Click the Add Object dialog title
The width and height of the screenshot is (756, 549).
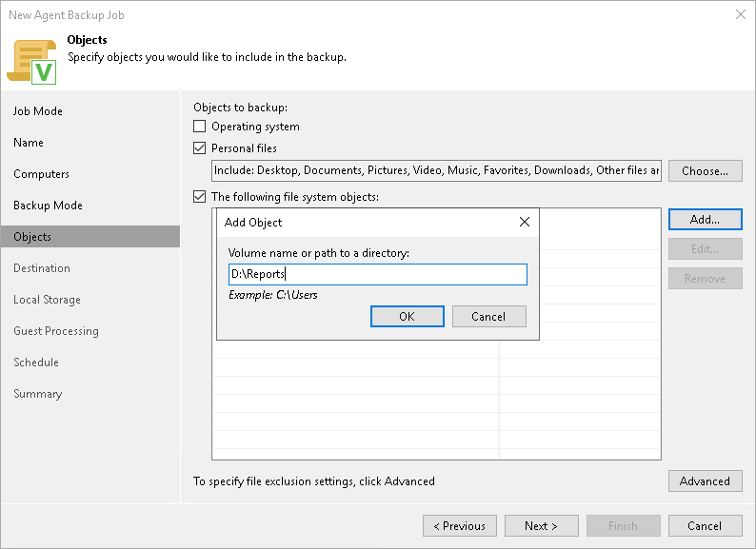(253, 223)
